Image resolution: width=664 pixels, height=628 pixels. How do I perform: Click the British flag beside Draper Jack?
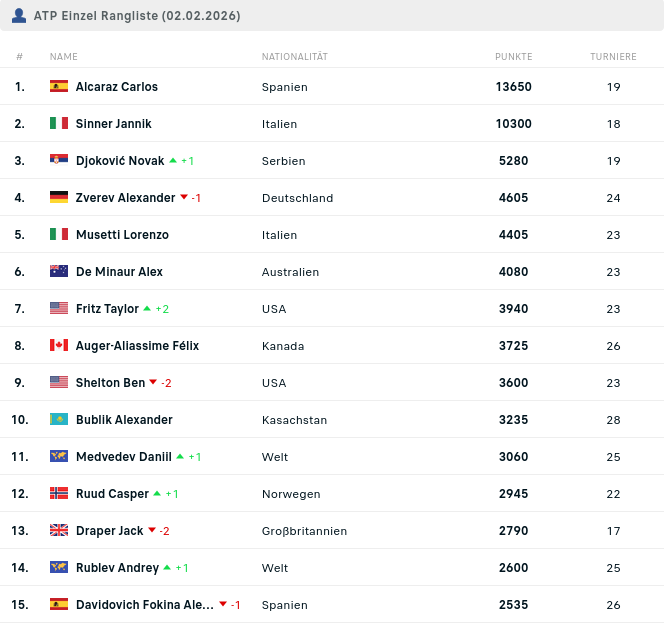click(59, 531)
